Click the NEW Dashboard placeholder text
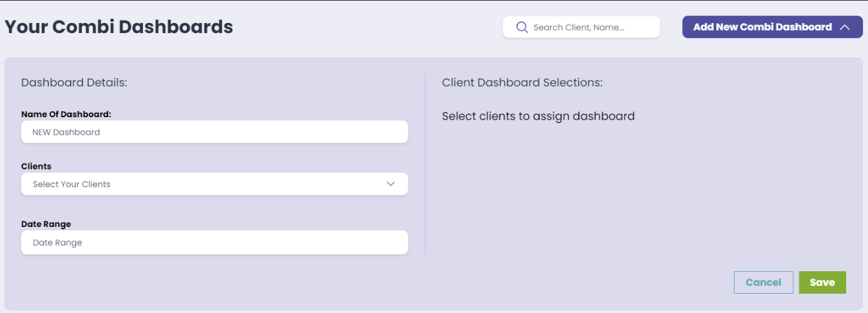868x313 pixels. coord(66,132)
